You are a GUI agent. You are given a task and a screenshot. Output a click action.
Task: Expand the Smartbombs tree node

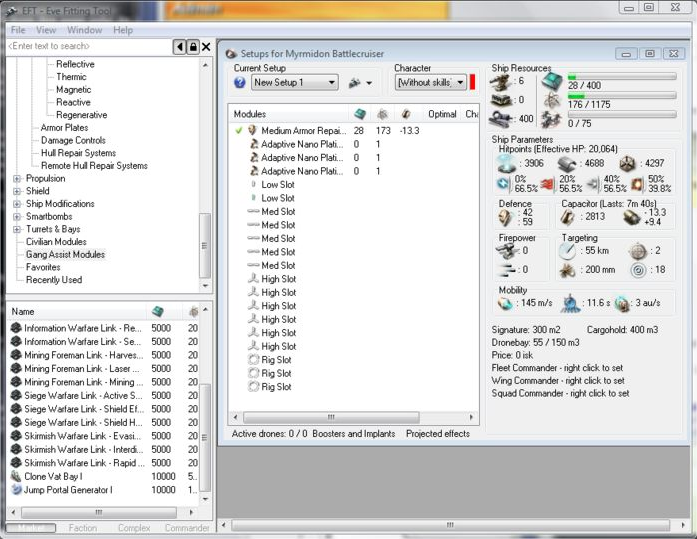click(x=17, y=217)
